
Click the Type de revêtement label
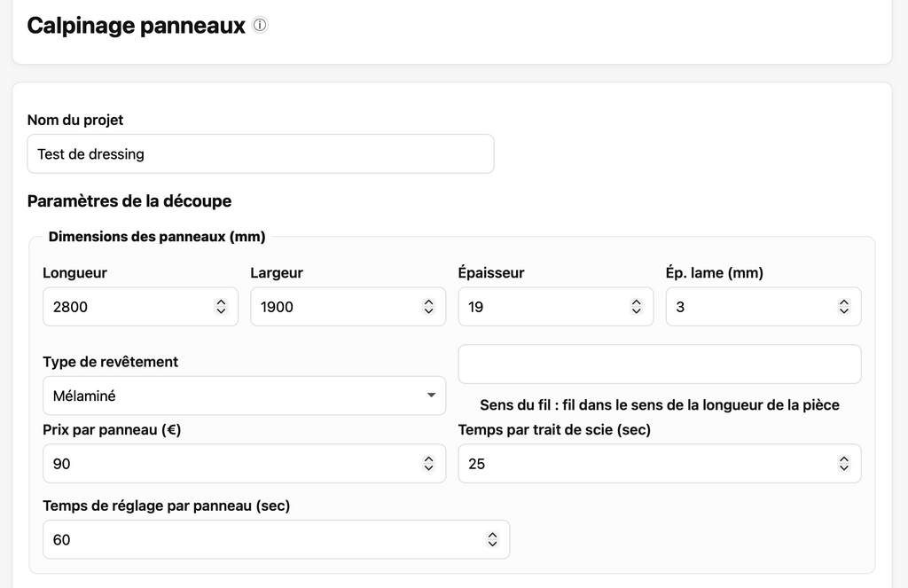(x=110, y=362)
